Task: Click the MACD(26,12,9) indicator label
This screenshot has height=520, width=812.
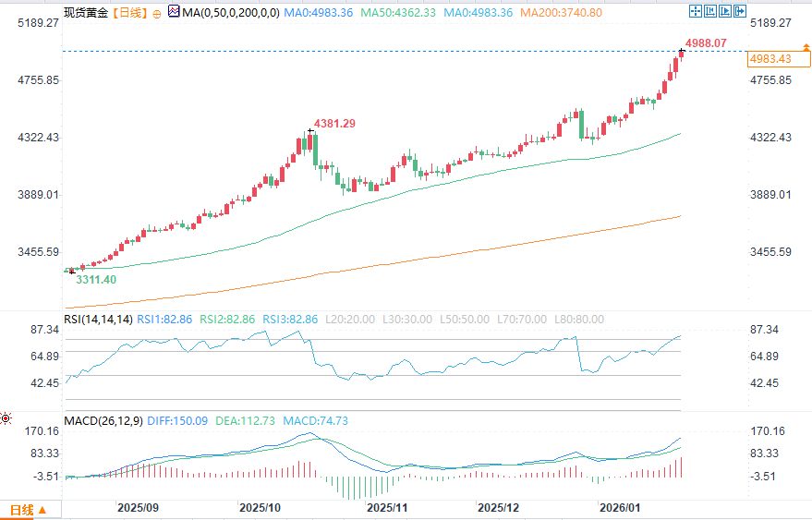Action: tap(103, 421)
